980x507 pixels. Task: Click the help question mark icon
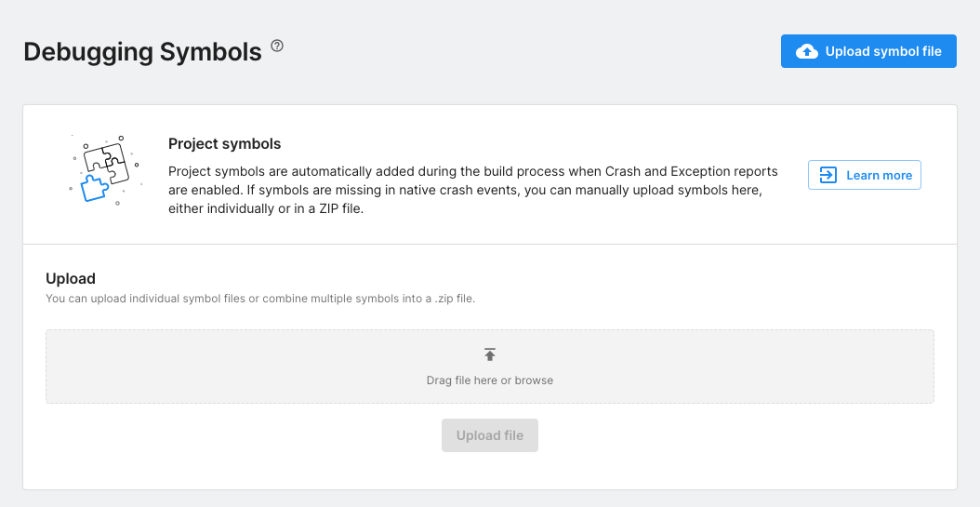[x=277, y=46]
